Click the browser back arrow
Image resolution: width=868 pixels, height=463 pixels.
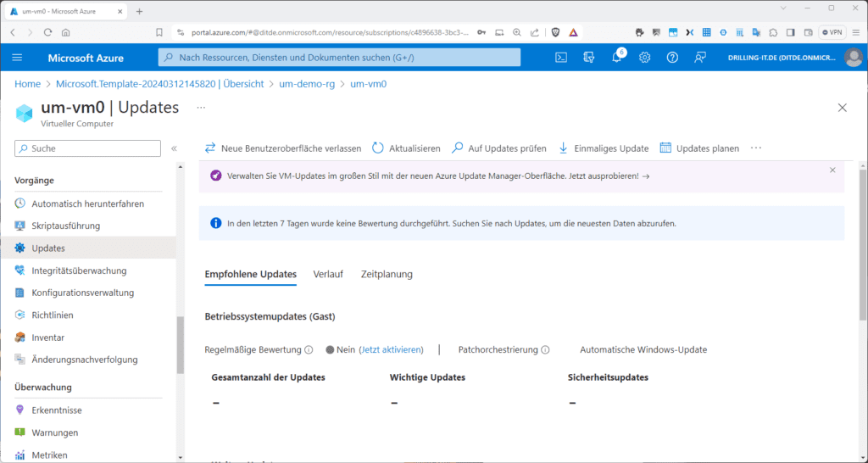point(13,33)
